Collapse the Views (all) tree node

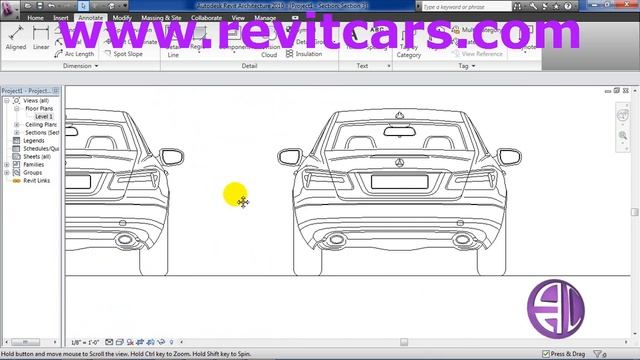7,100
